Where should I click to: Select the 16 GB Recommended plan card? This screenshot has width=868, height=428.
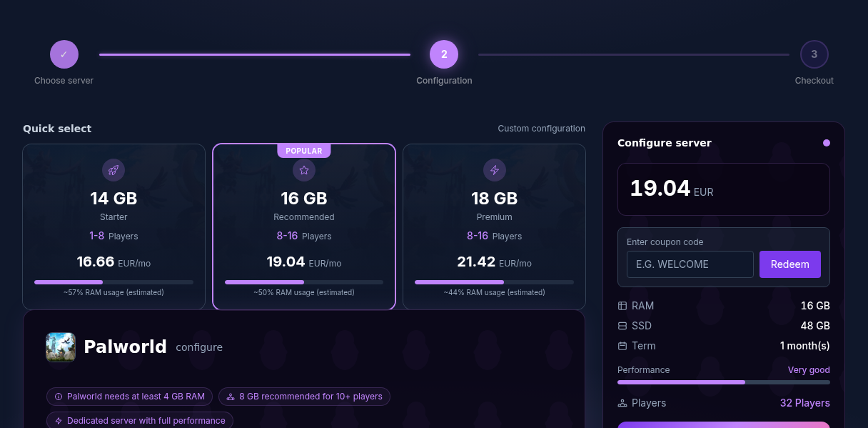coord(304,227)
